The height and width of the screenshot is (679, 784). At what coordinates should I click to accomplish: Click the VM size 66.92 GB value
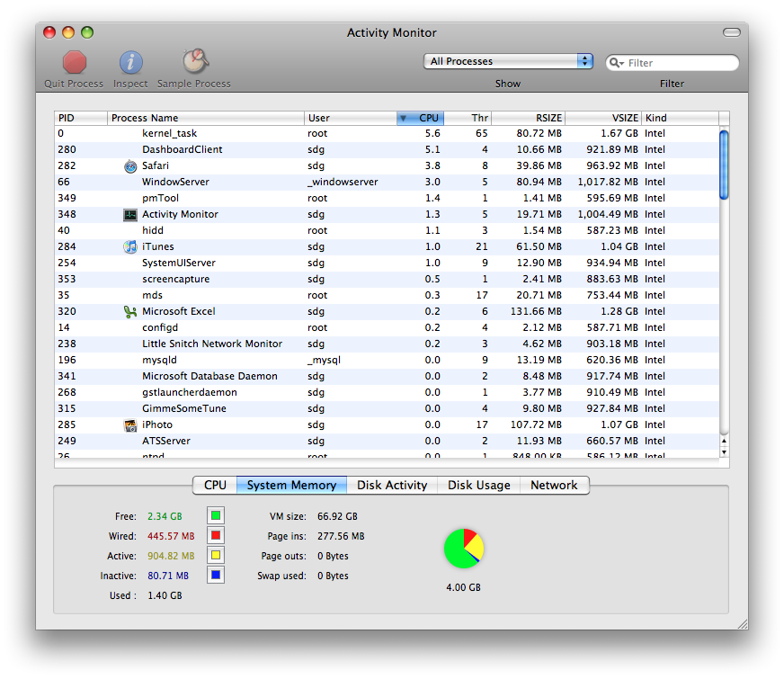[x=337, y=516]
